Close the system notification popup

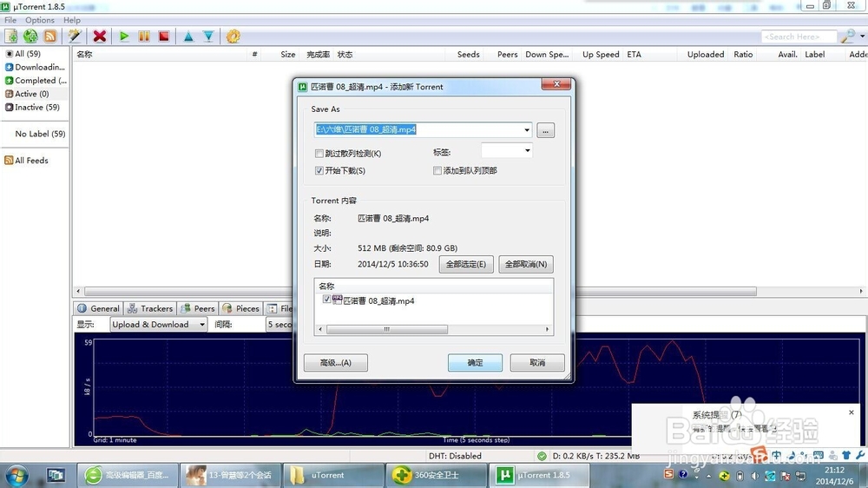point(852,412)
